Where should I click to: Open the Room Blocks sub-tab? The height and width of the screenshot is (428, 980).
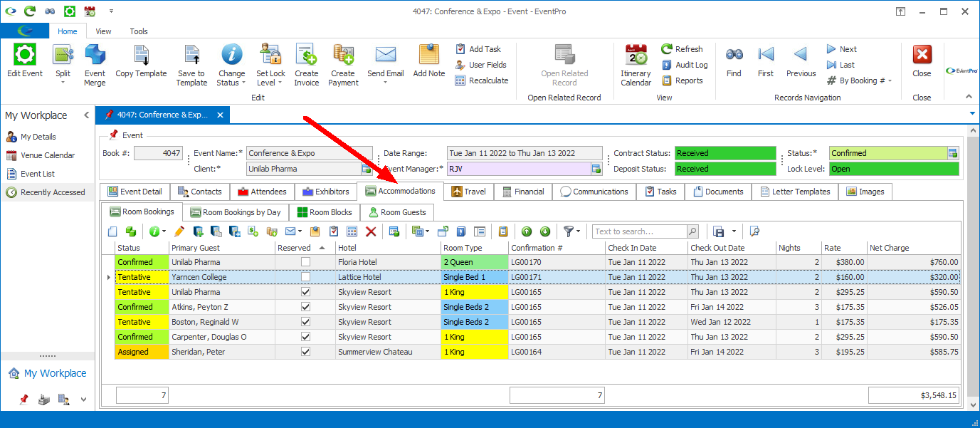[325, 212]
